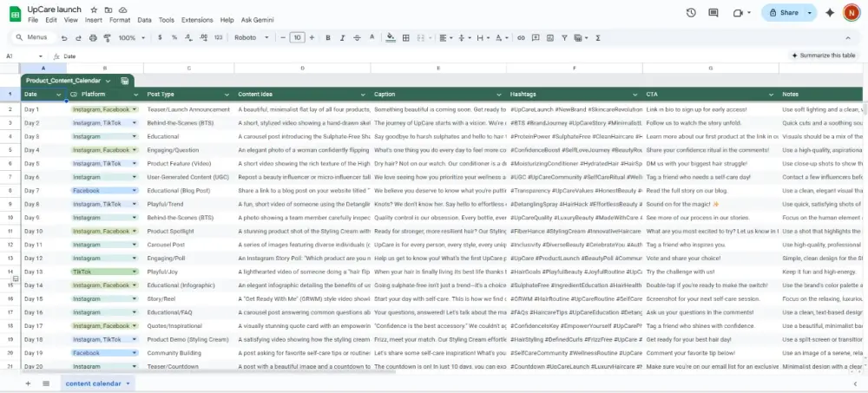Open the Share options dropdown arrow
The image size is (868, 393).
coord(809,13)
